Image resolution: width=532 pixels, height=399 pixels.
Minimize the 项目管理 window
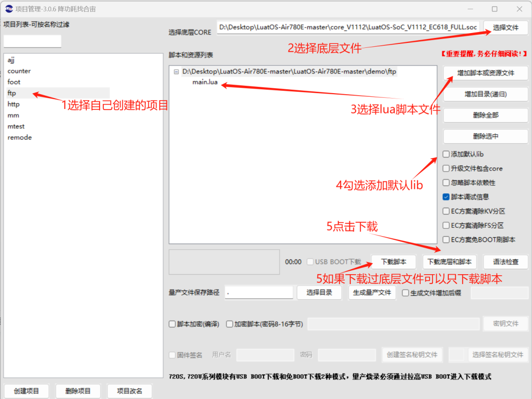[470, 9]
